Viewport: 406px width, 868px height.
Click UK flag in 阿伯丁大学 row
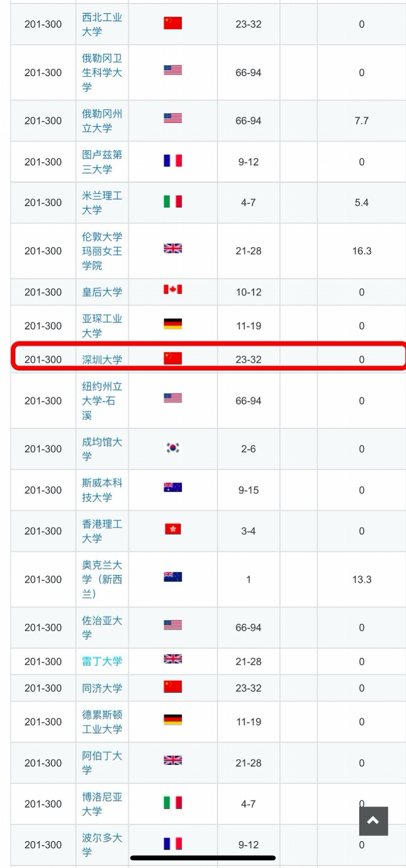[x=173, y=760]
